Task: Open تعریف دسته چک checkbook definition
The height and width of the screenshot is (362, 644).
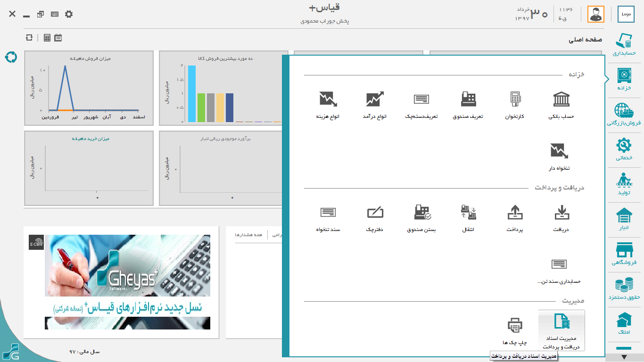Action: pos(421,105)
